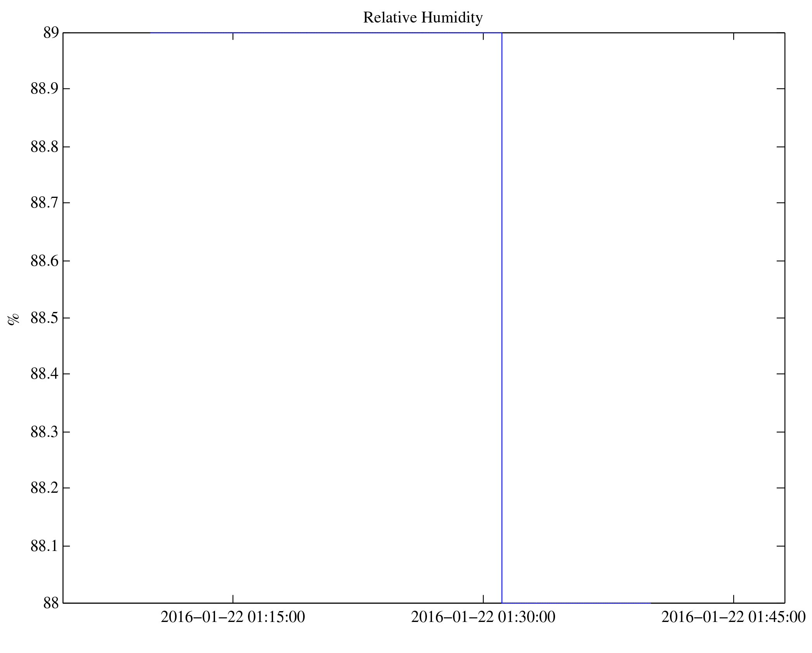
Task: Click the 88.6 y-axis tick label
Action: click(x=45, y=261)
